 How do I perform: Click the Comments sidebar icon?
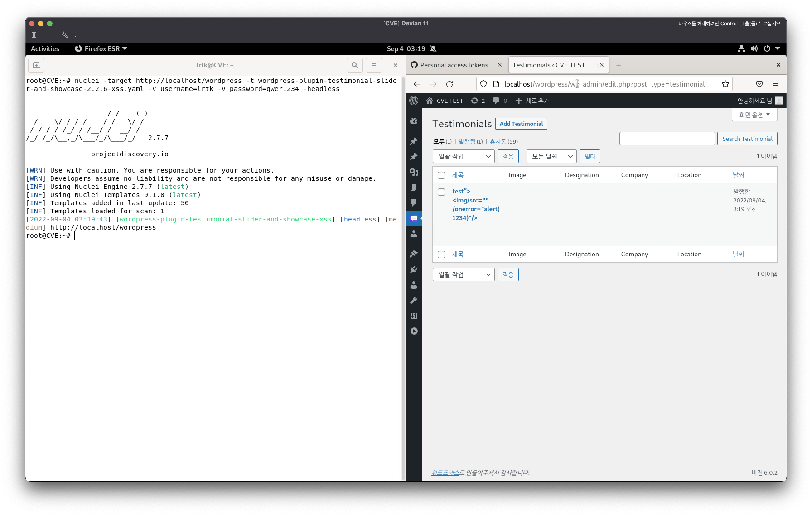click(414, 202)
